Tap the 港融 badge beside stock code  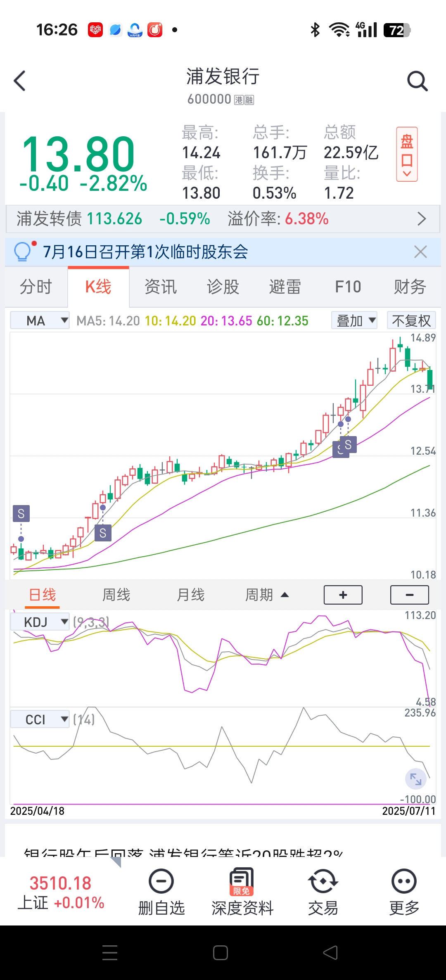click(x=244, y=100)
